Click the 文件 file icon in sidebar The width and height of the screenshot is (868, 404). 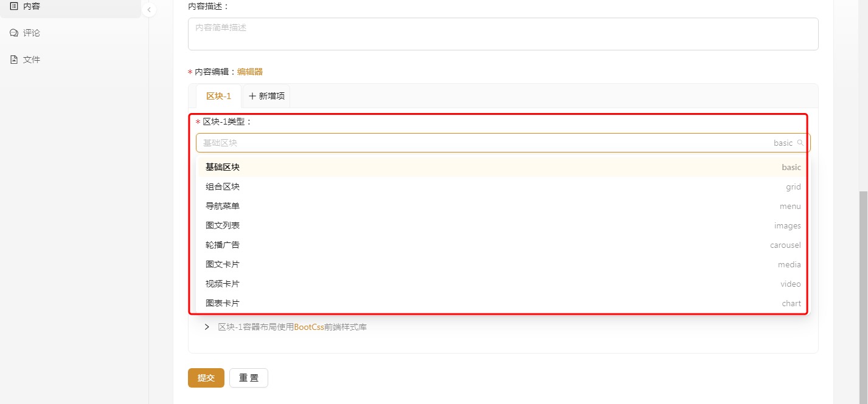[14, 60]
